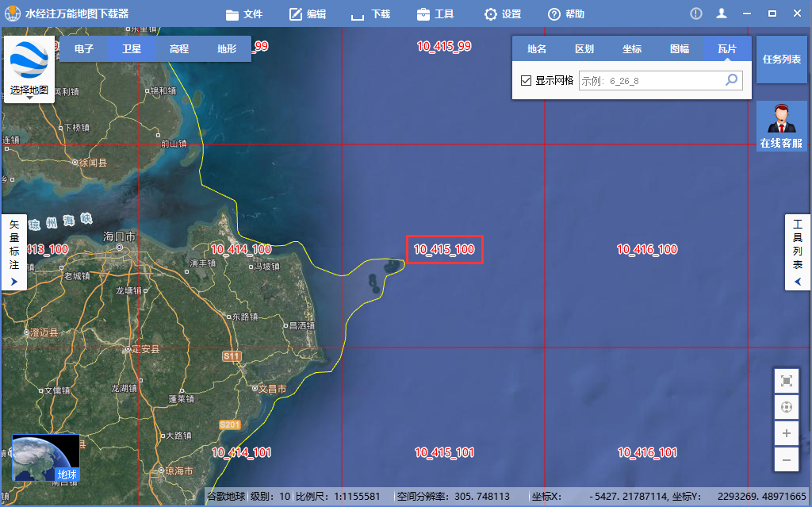Expand the 矢量标注 side panel
Image resolution: width=812 pixels, height=507 pixels.
14,252
